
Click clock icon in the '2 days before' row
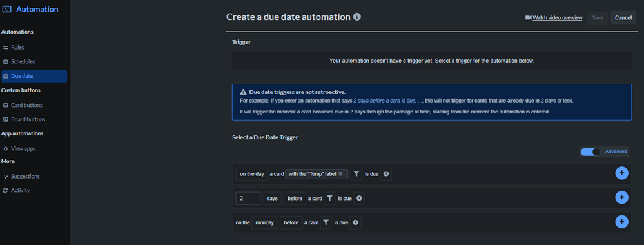pos(359,198)
